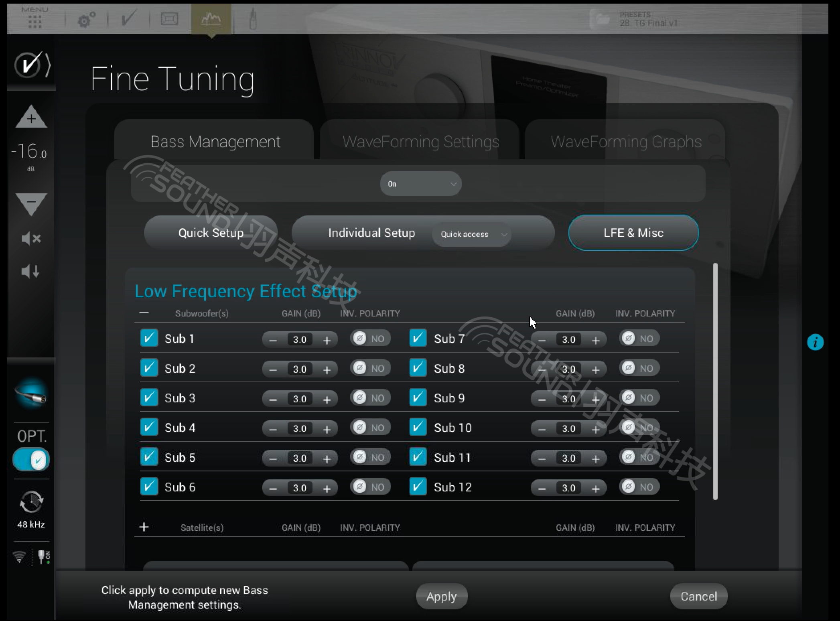840x621 pixels.
Task: Uncheck the Sub 12 checkbox
Action: coord(418,487)
